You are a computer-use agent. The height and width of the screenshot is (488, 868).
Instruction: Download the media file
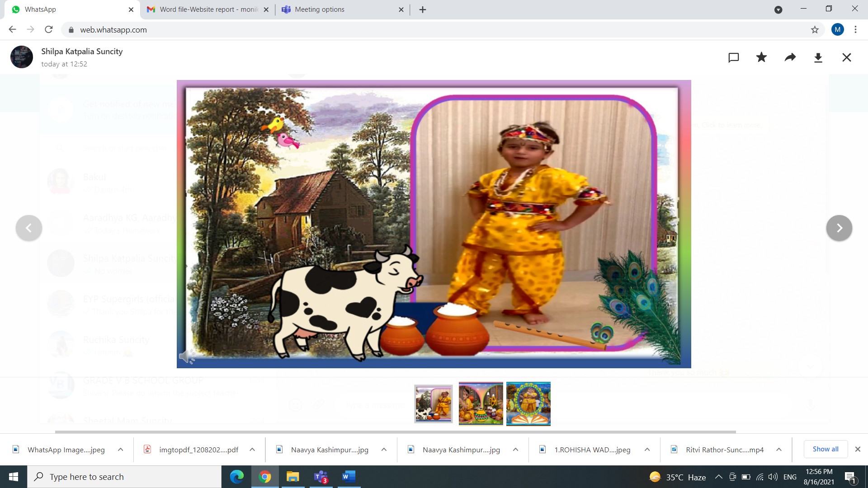pyautogui.click(x=818, y=57)
